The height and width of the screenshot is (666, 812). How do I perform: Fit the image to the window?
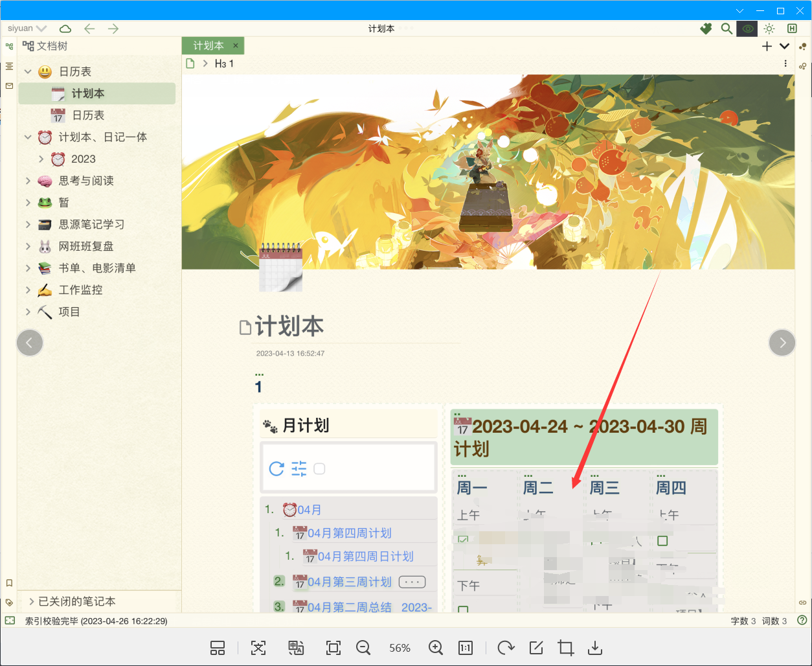point(333,648)
